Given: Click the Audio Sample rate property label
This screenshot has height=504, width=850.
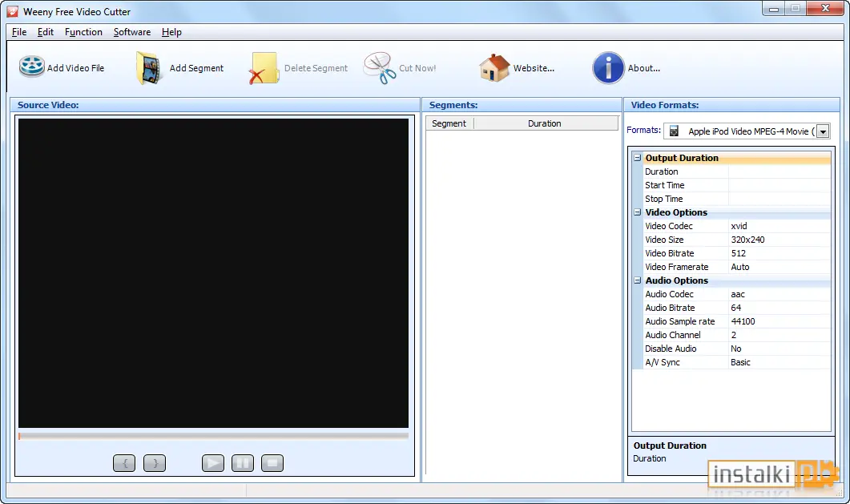Looking at the screenshot, I should click(x=680, y=321).
